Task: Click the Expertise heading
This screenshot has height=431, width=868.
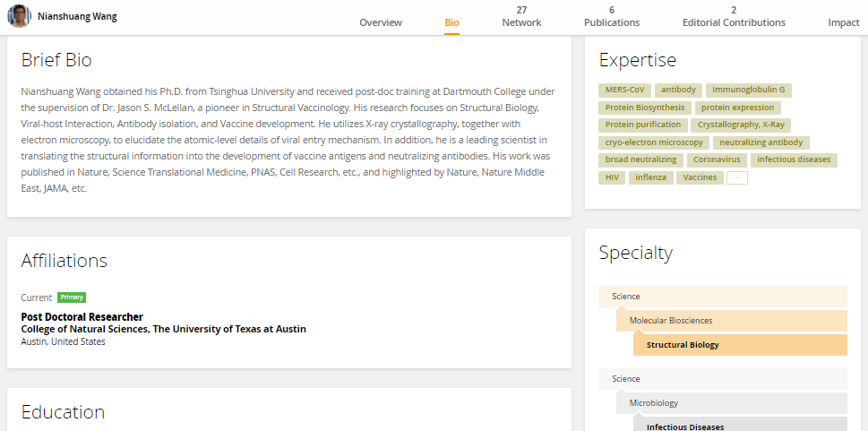Action: tap(638, 60)
